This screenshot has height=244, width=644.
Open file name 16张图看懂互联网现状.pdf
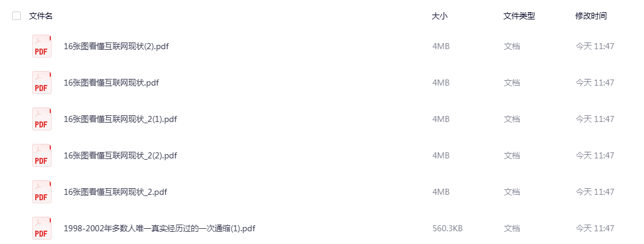(111, 83)
